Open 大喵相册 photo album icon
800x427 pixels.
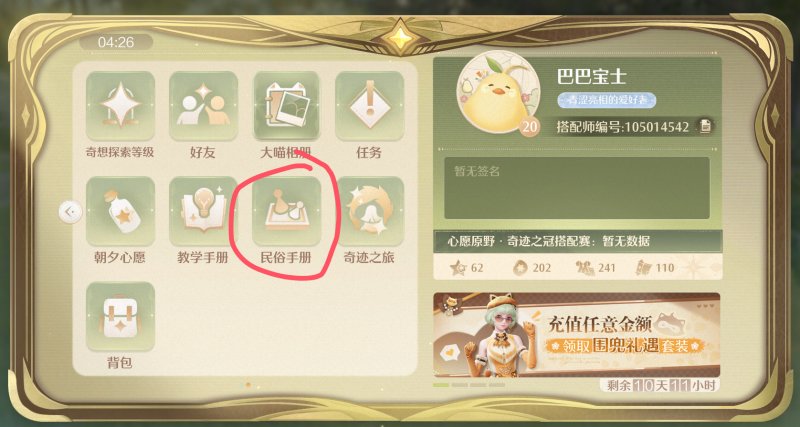click(x=286, y=106)
